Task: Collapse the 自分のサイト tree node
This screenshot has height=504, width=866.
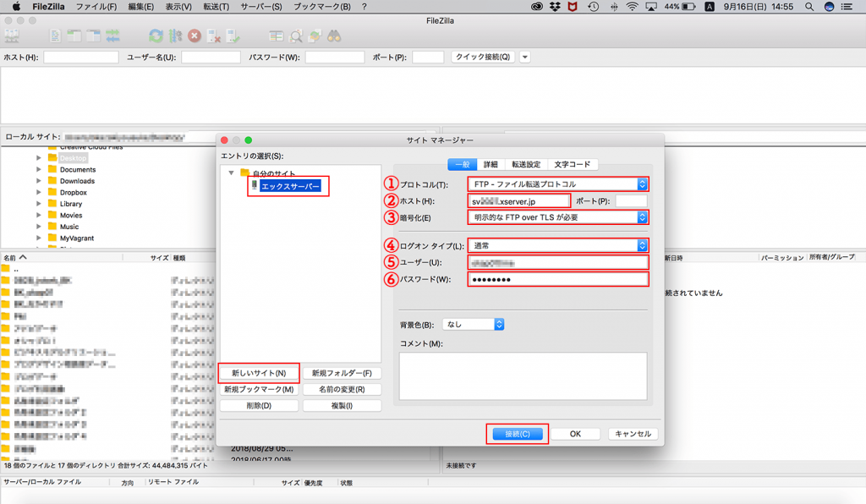Action: [x=231, y=173]
